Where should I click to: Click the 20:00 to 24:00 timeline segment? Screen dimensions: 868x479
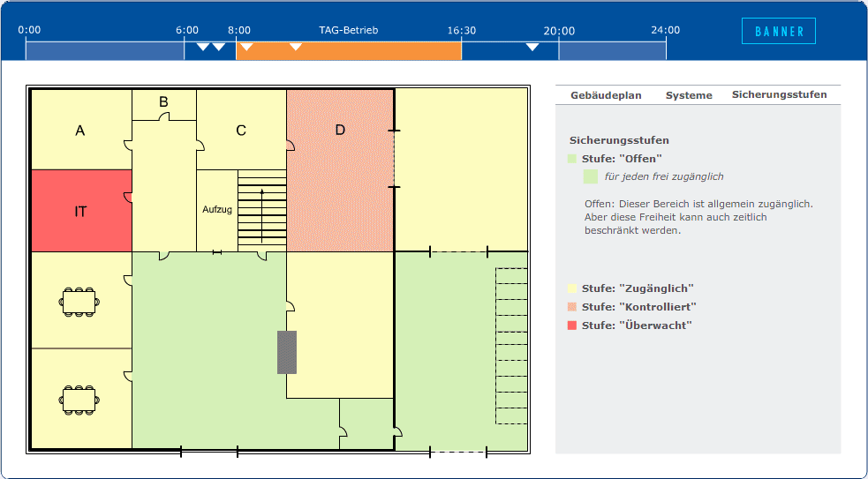(x=612, y=51)
